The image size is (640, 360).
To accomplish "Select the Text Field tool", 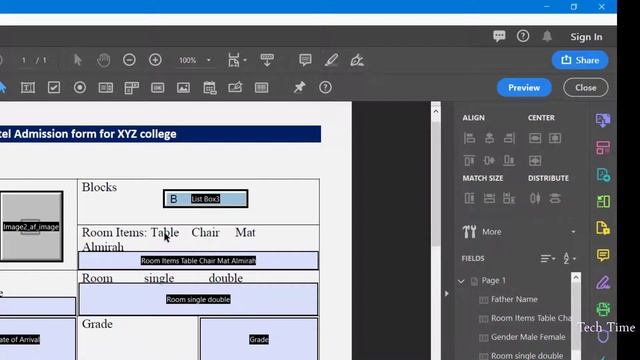I will pos(28,87).
